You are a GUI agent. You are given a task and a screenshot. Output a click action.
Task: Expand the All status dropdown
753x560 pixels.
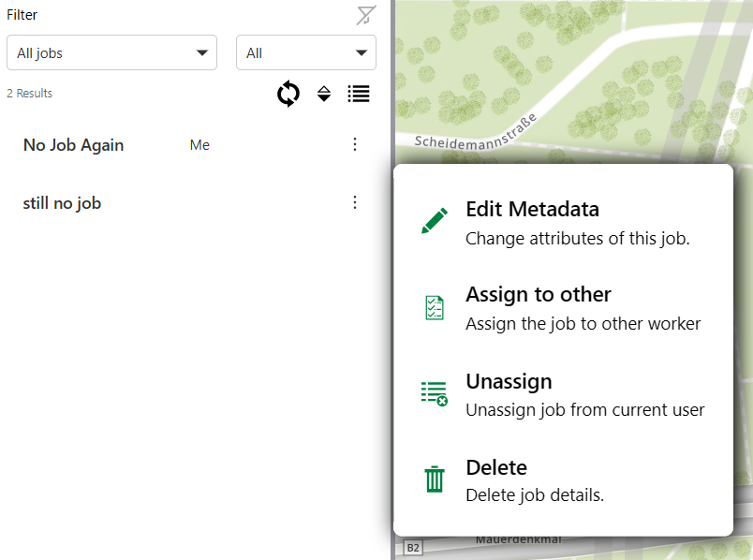tap(306, 52)
